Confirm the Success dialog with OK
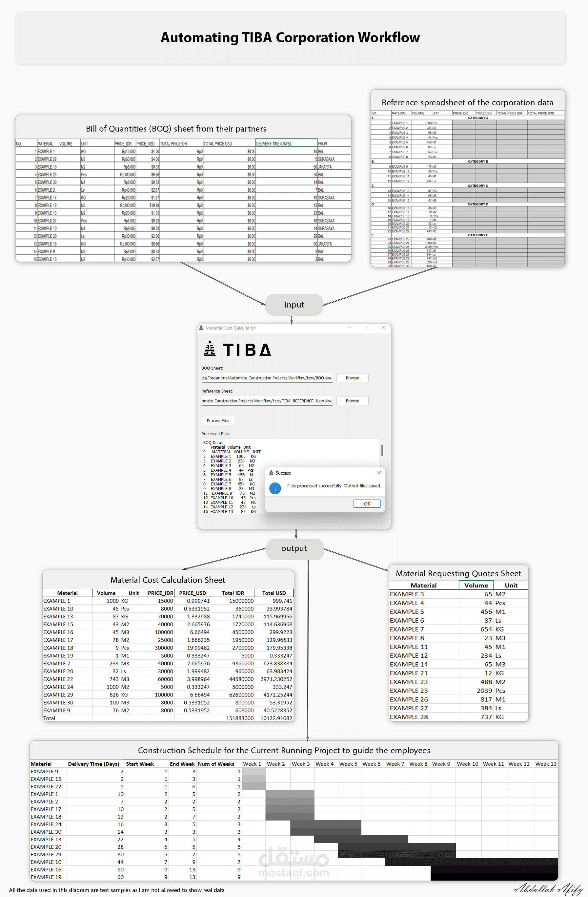The height and width of the screenshot is (897, 588). tap(367, 504)
